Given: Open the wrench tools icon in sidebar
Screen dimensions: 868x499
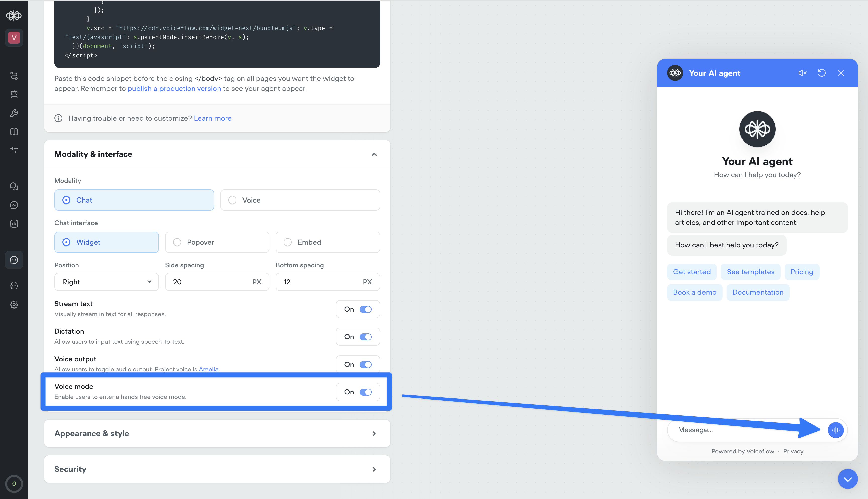Looking at the screenshot, I should (14, 113).
